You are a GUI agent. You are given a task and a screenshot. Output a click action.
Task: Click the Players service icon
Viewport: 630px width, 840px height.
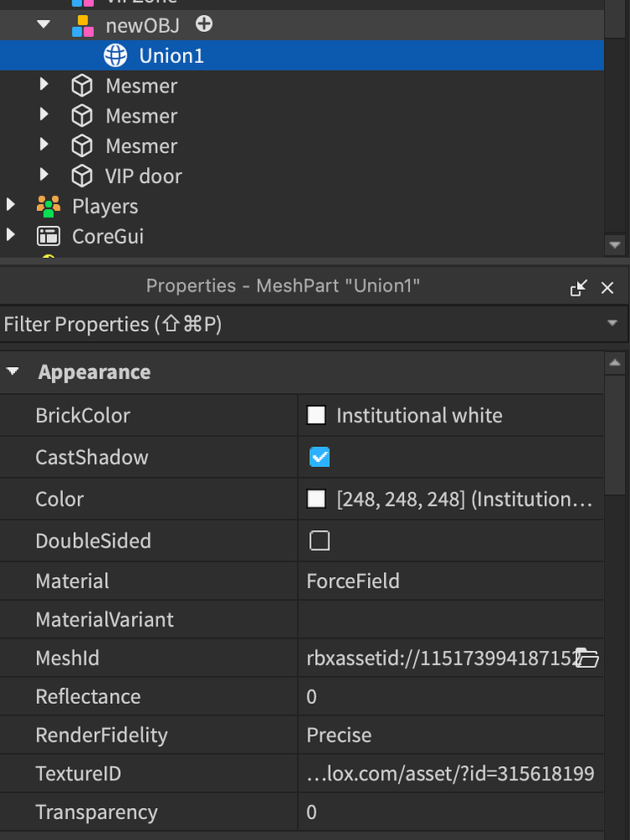pos(50,206)
